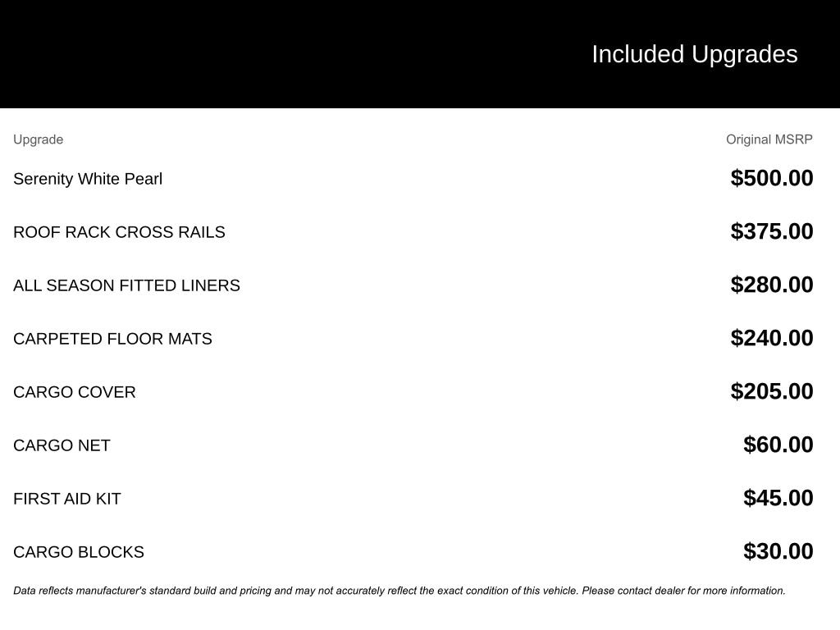Click the Original MSRP column header
The image size is (840, 630).
click(x=769, y=139)
